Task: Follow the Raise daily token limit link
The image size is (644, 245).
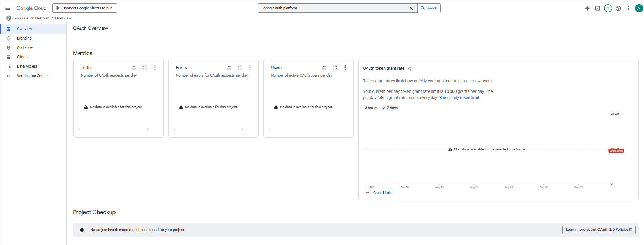Action: (x=459, y=98)
